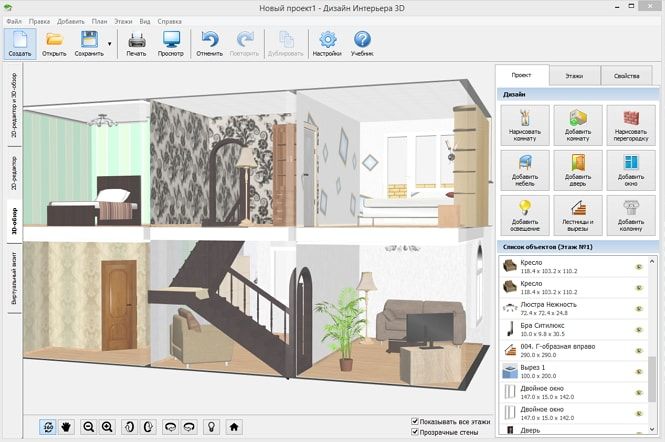Select Бра Ситилюкс in object list

(573, 330)
